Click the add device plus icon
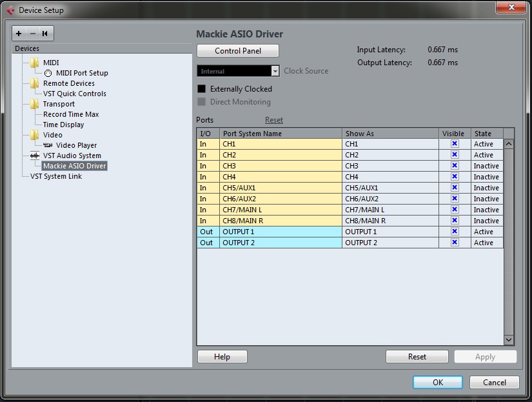 click(x=19, y=34)
